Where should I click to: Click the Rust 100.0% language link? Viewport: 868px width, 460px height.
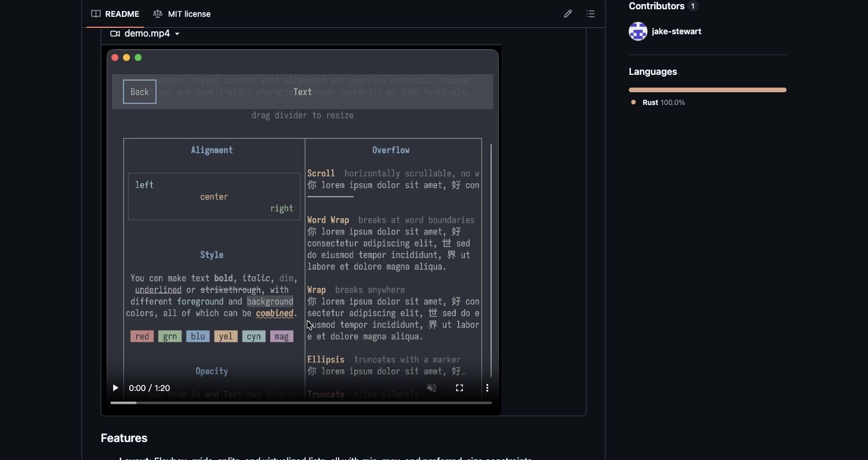point(663,103)
